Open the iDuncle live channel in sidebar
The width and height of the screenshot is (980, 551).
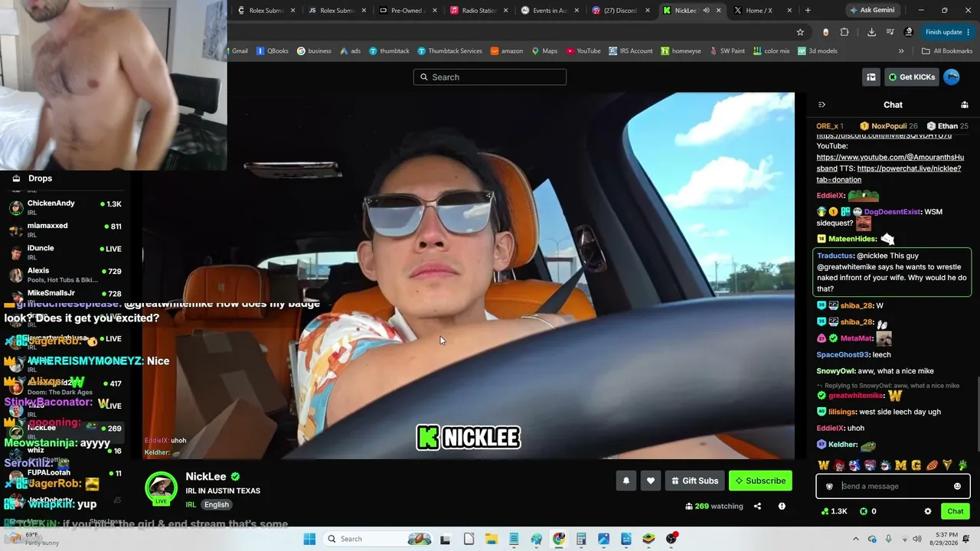coord(65,252)
